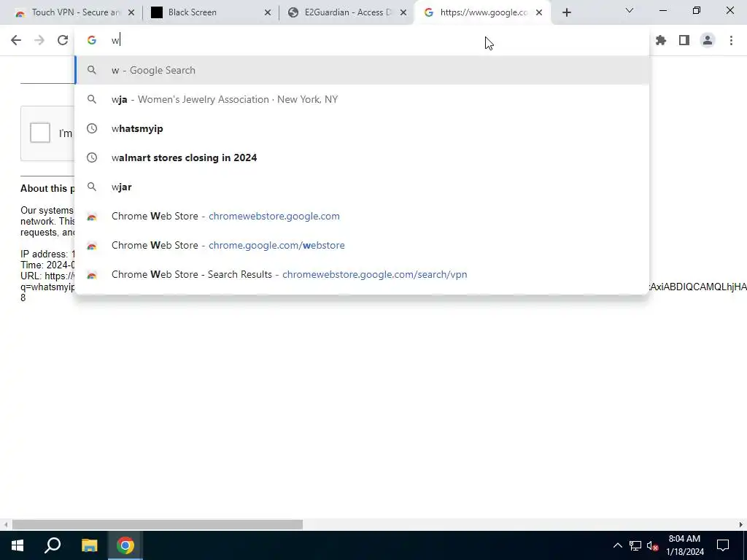Viewport: 747px width, 560px height.
Task: Open the notification center icon
Action: (x=723, y=545)
